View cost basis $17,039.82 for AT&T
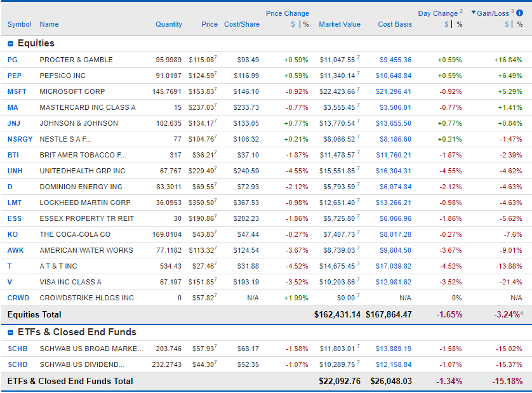The height and width of the screenshot is (393, 532). tap(394, 267)
